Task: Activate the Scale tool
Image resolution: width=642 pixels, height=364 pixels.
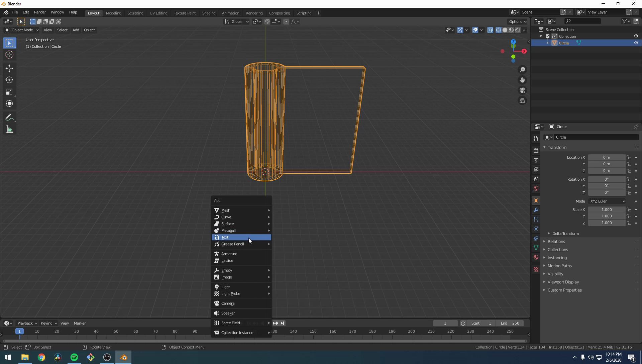Action: 9,92
